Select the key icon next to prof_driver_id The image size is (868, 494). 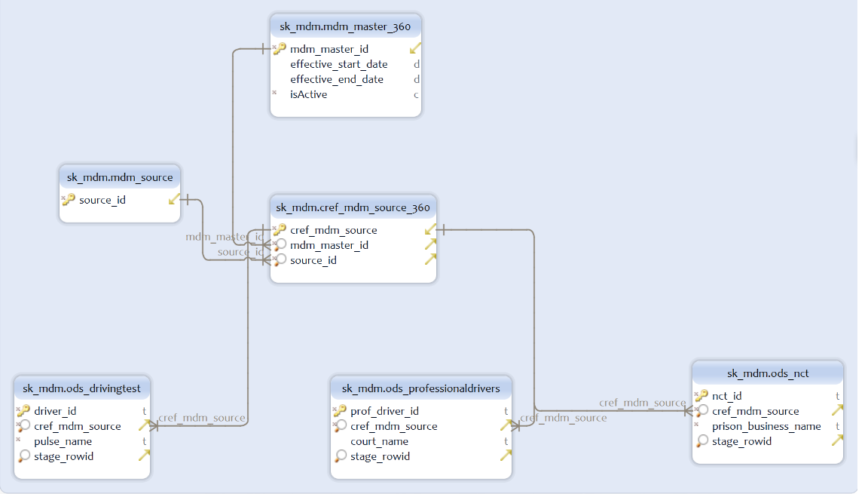click(x=340, y=410)
